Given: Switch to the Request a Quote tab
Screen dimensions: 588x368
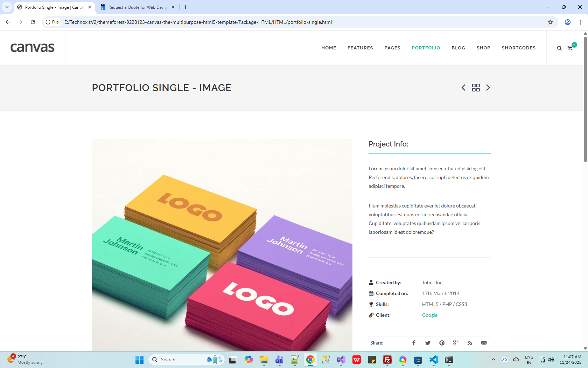Looking at the screenshot, I should [137, 7].
